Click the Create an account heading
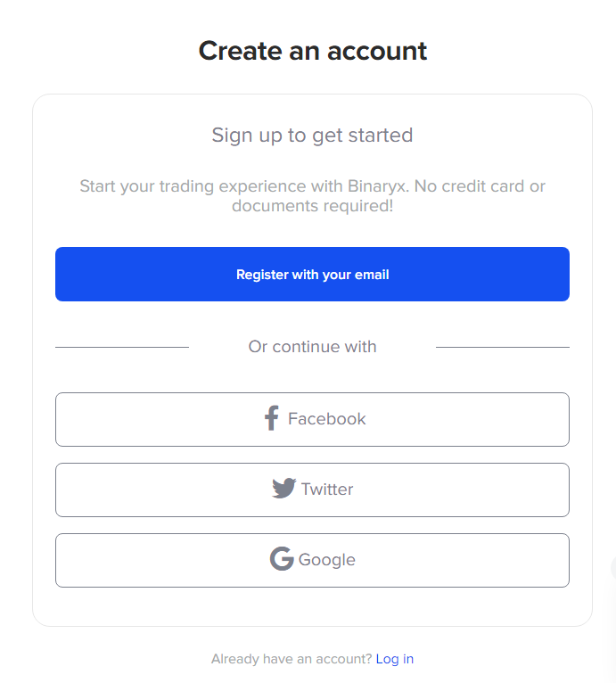The width and height of the screenshot is (616, 683). 312,51
